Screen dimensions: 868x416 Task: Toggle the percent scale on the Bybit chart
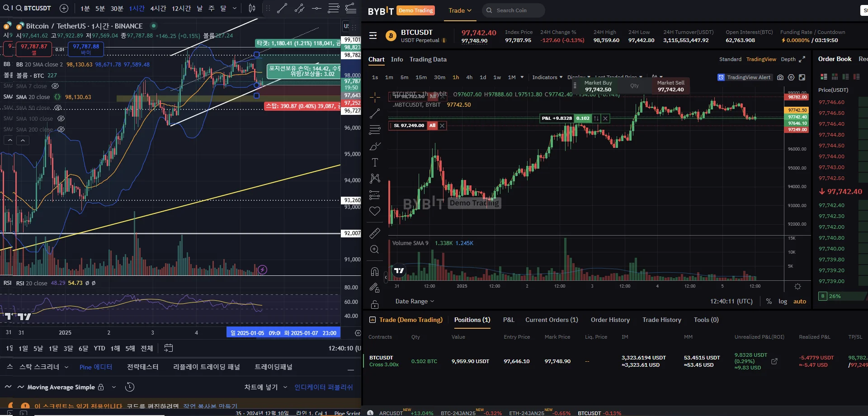[x=769, y=302]
